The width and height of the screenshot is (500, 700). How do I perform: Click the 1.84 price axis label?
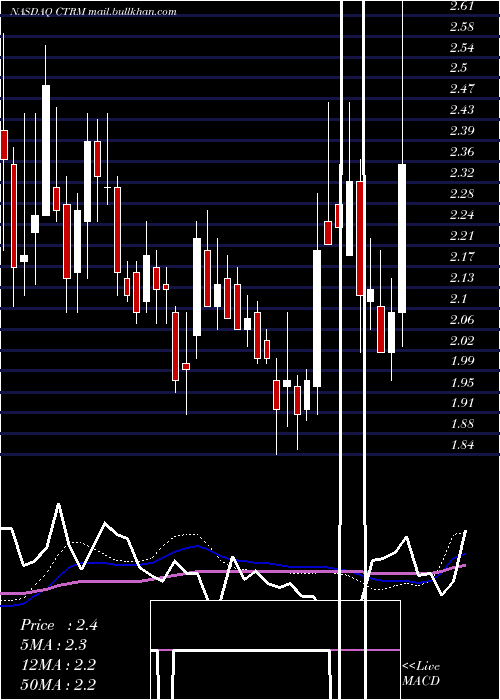click(461, 445)
